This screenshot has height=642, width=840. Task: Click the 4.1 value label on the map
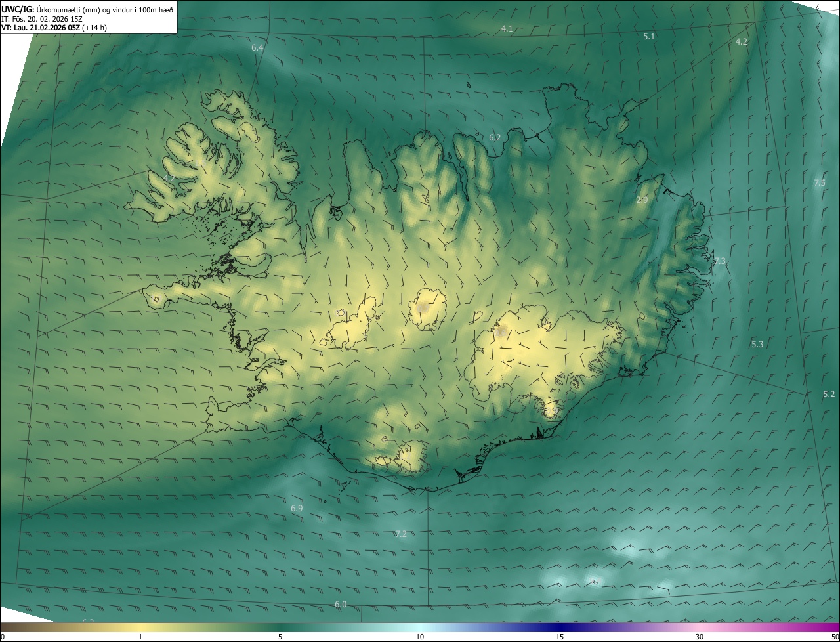(507, 28)
